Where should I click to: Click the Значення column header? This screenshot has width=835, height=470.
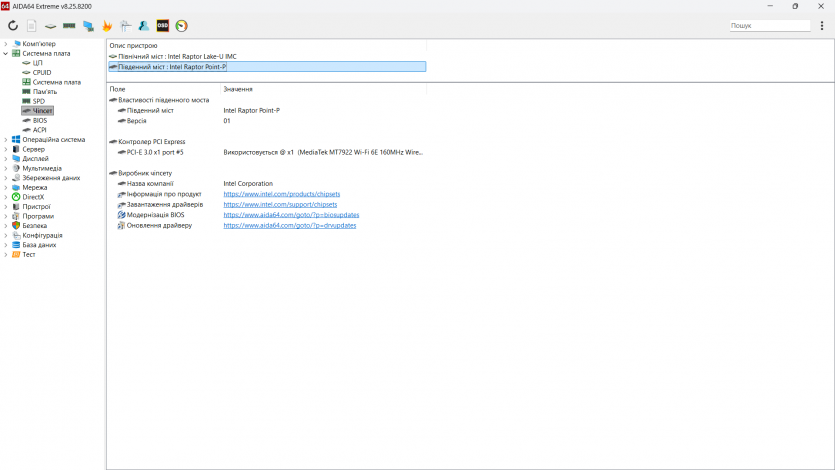click(x=238, y=90)
